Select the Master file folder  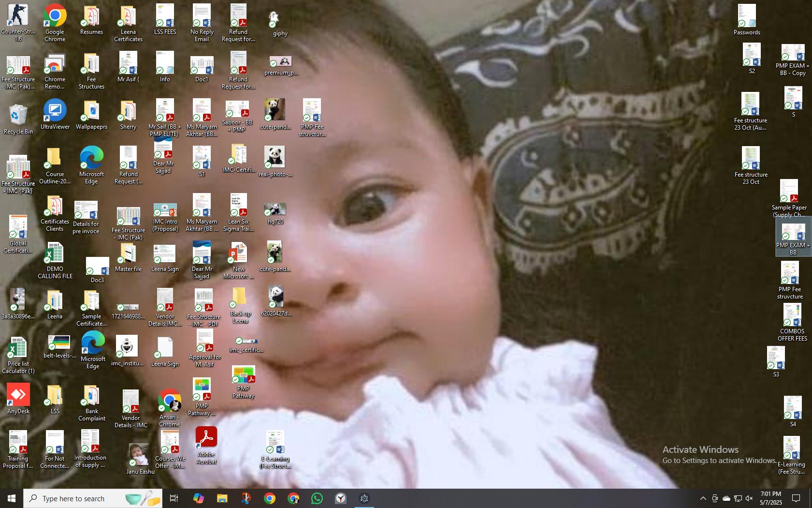(x=128, y=257)
